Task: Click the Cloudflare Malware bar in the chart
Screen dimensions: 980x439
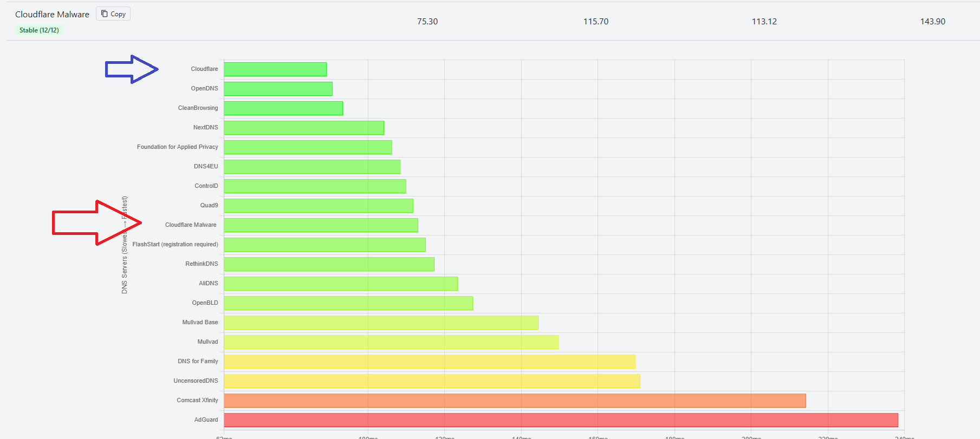Action: pos(321,225)
